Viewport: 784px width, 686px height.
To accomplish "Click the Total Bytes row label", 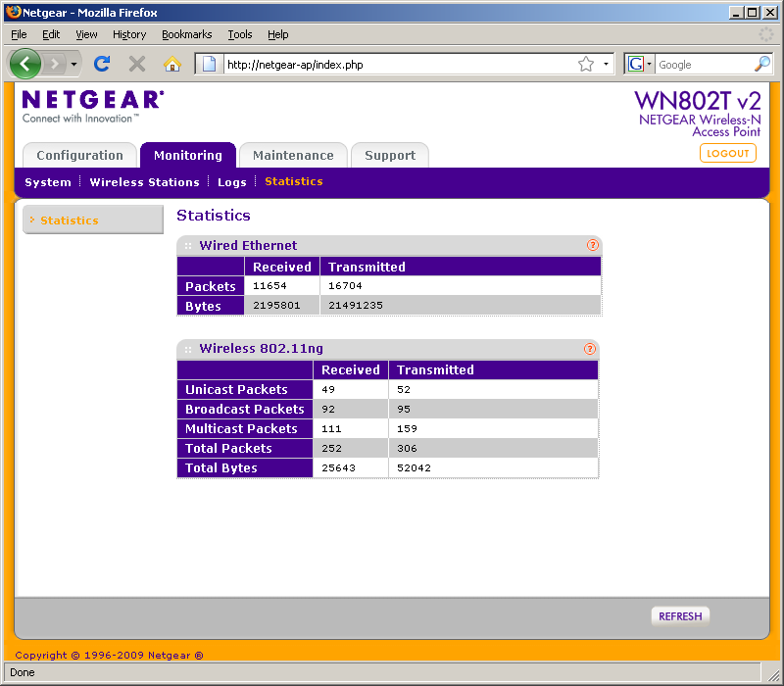I will coord(221,468).
